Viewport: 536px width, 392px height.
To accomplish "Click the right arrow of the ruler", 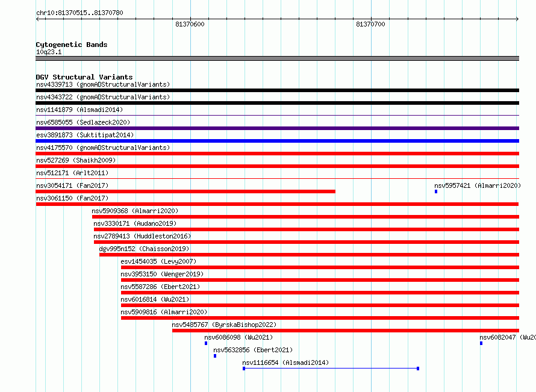I will click(517, 19).
